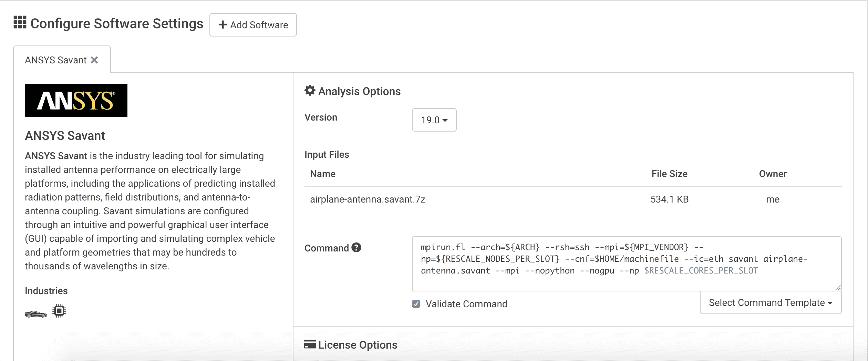Screen dimensions: 868x361
Task: Click the grid icon beside Configure Software Settings
Action: point(20,22)
